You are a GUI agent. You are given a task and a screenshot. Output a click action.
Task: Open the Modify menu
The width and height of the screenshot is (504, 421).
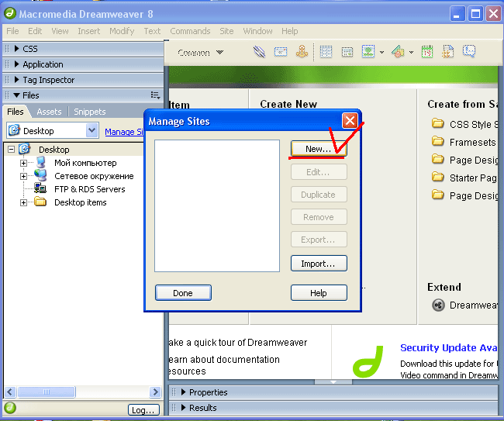coord(122,31)
